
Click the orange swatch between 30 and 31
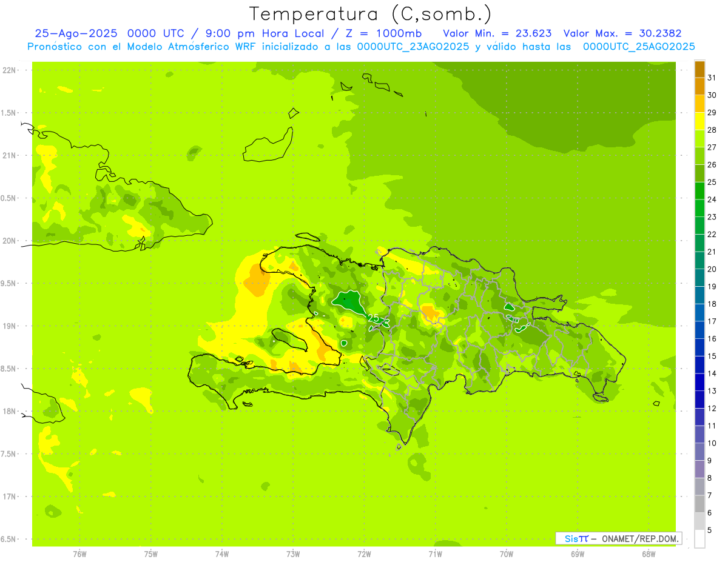point(699,87)
